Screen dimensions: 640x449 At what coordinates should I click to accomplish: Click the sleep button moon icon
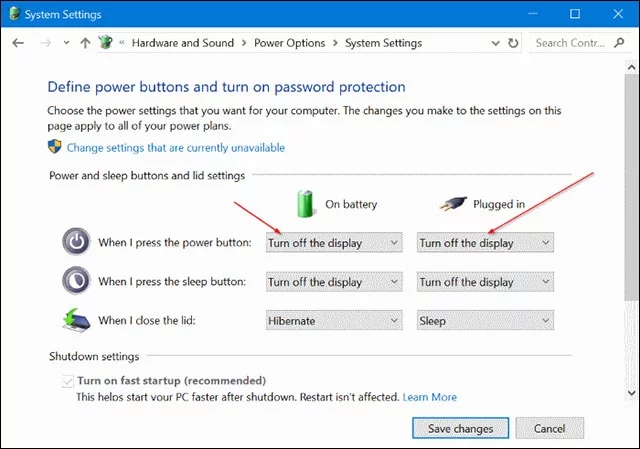(75, 282)
